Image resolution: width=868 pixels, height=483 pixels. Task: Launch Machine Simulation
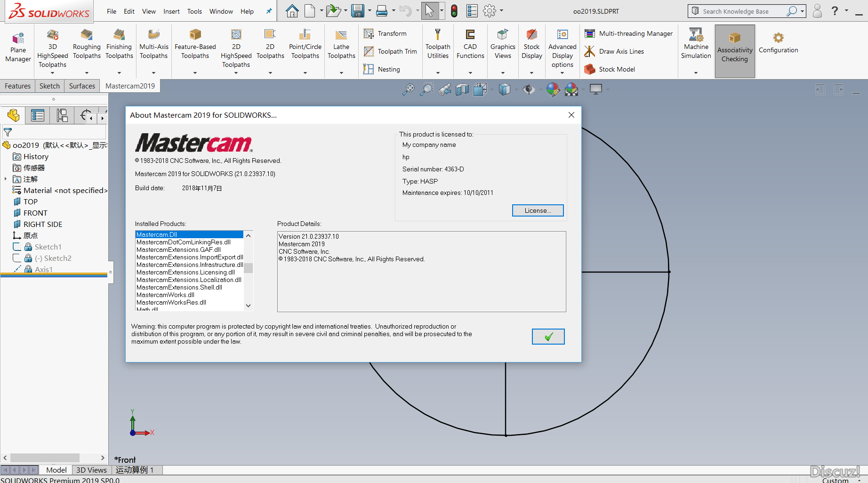click(x=696, y=44)
